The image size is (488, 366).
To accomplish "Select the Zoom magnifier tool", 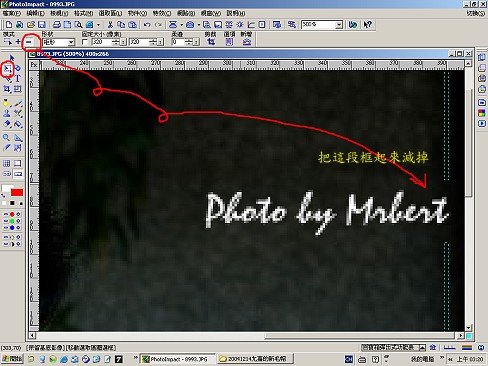I will point(7,137).
